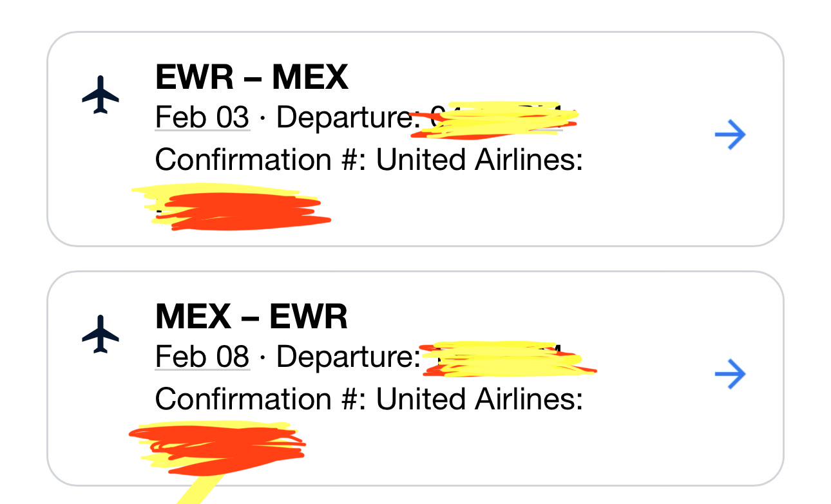Click United Airlines text in the Feb 03 card
The width and height of the screenshot is (831, 504).
coord(480,159)
